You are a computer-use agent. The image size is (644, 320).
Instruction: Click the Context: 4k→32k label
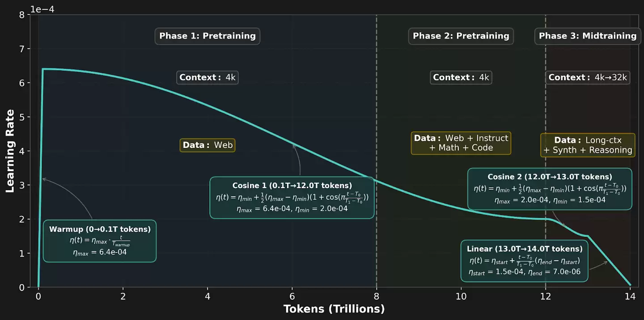coord(588,77)
